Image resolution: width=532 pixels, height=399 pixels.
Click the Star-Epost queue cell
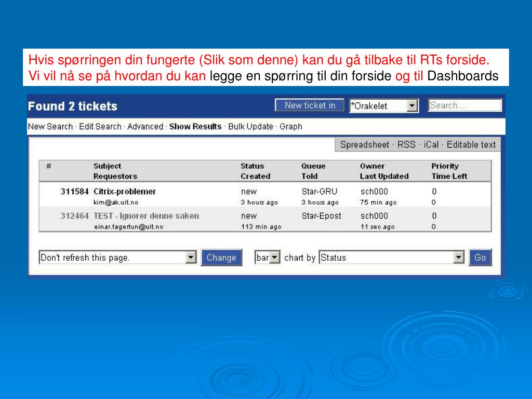point(321,216)
